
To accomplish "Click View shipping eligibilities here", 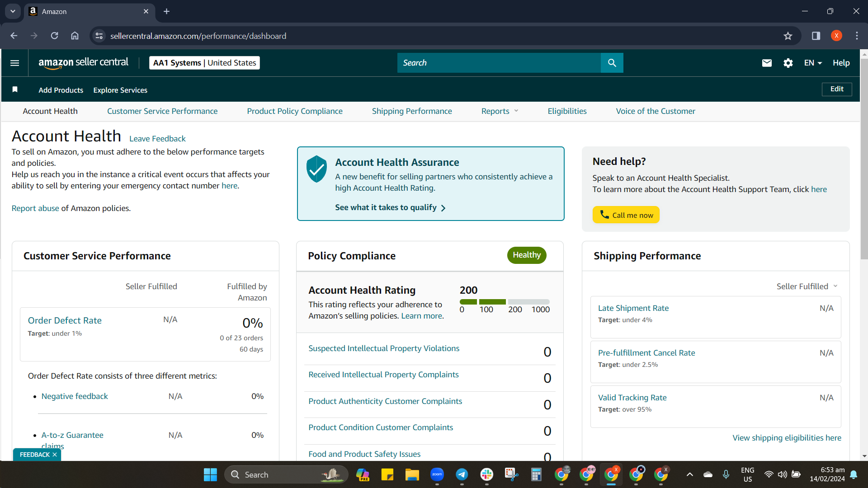I will point(787,438).
